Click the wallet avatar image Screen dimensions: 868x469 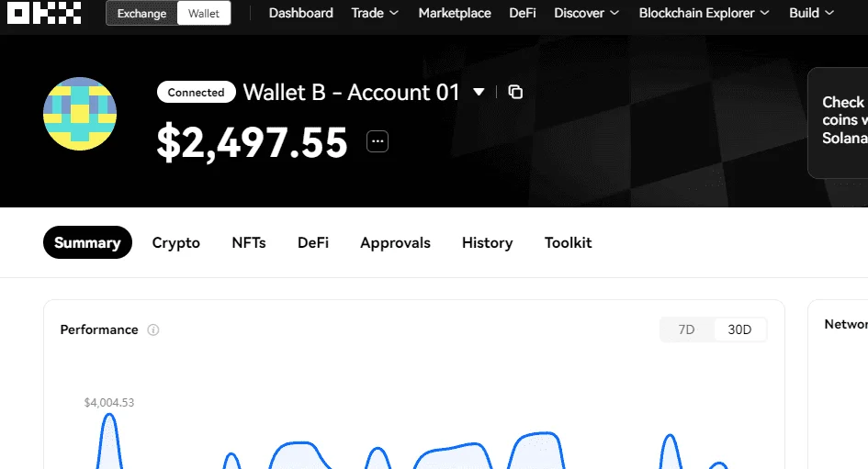click(x=80, y=114)
